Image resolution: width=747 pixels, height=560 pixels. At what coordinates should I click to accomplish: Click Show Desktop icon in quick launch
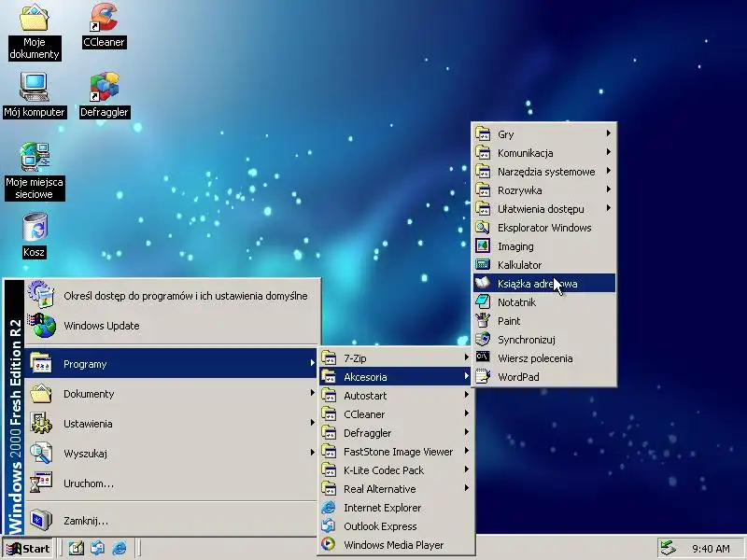pos(77,549)
